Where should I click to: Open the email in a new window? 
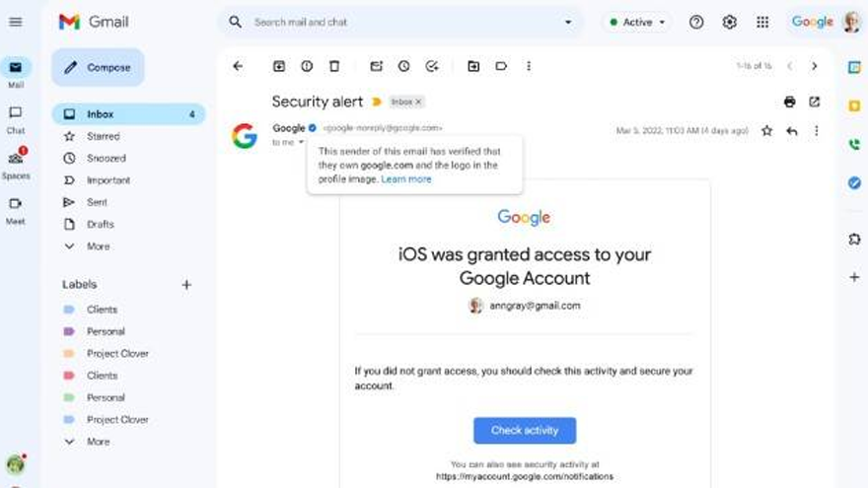pos(815,102)
